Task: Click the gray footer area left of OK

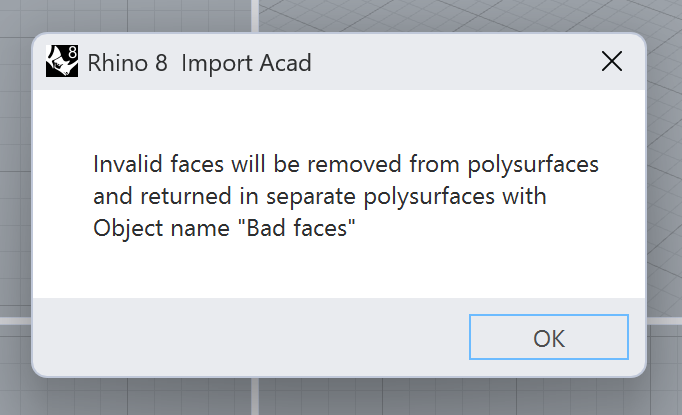Action: [x=250, y=338]
